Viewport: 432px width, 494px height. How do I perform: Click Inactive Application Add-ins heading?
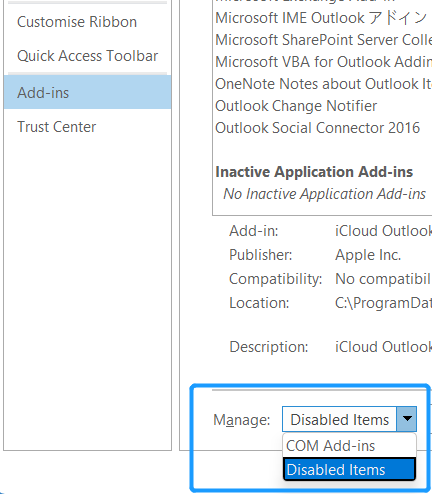pyautogui.click(x=314, y=172)
